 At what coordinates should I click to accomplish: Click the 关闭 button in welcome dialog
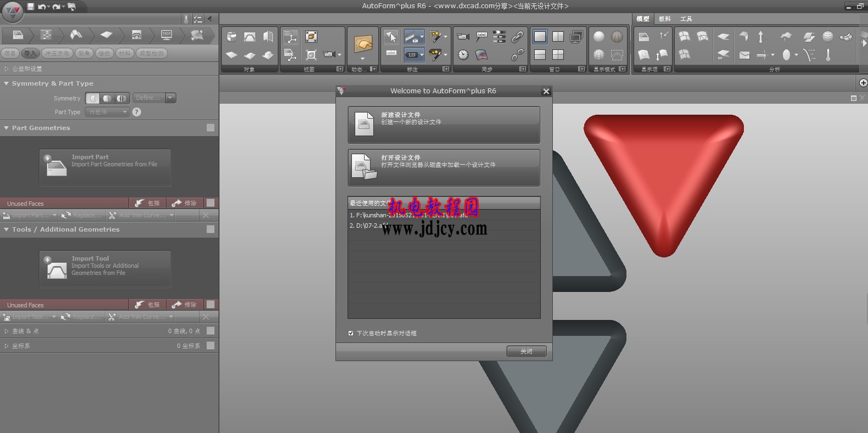pyautogui.click(x=527, y=351)
